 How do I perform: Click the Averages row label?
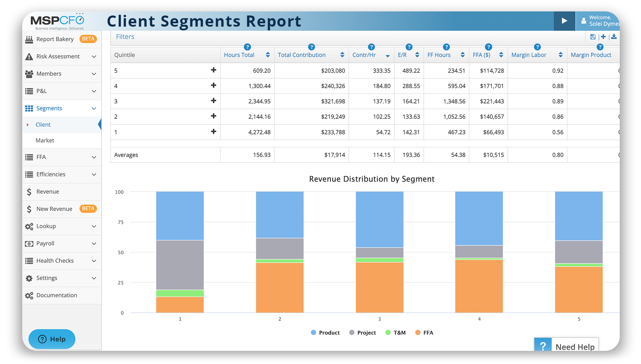click(126, 155)
